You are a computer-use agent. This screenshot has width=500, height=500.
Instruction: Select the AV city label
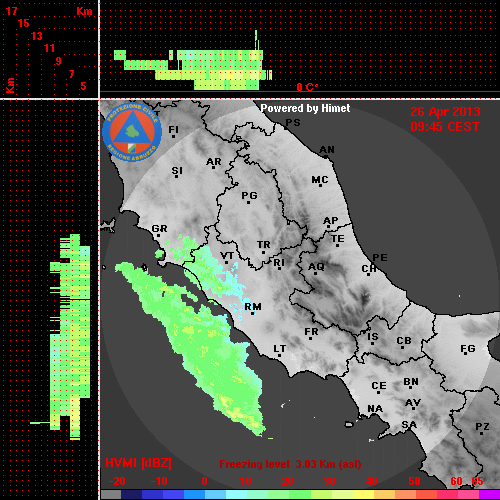click(413, 403)
